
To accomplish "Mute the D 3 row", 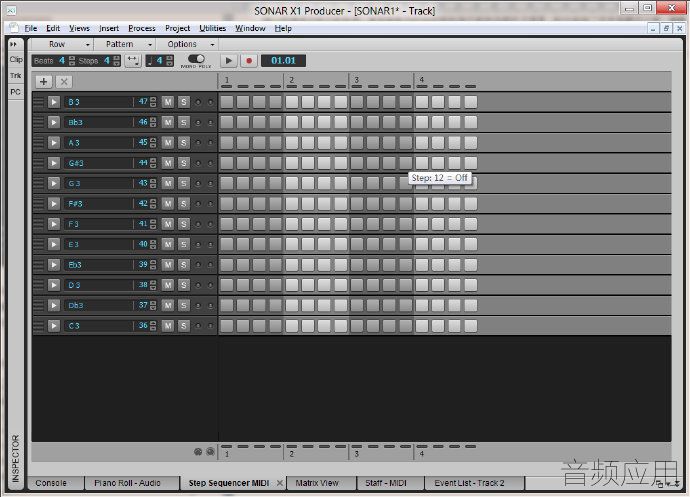I will pyautogui.click(x=168, y=285).
